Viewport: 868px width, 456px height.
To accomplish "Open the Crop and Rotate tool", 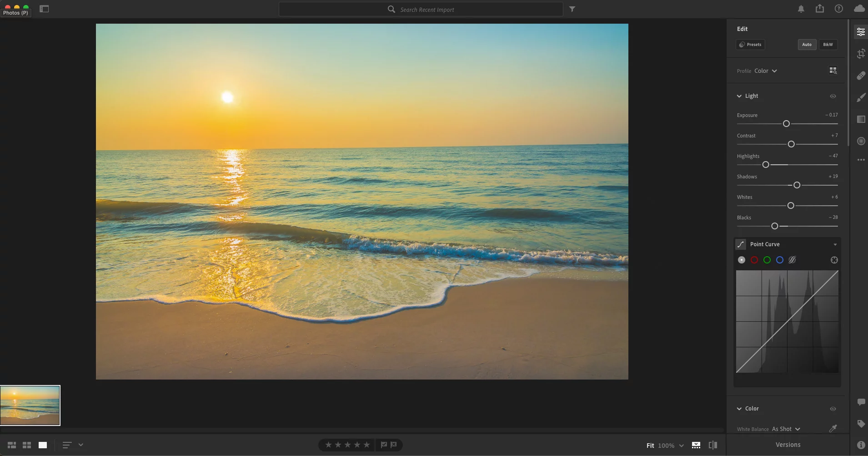I will (x=861, y=54).
